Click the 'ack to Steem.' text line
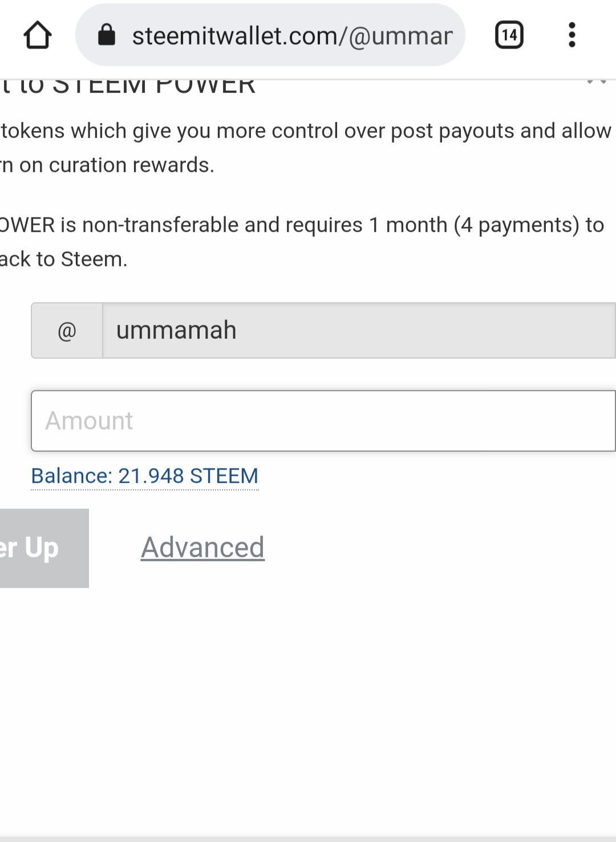The height and width of the screenshot is (842, 616). 63,260
